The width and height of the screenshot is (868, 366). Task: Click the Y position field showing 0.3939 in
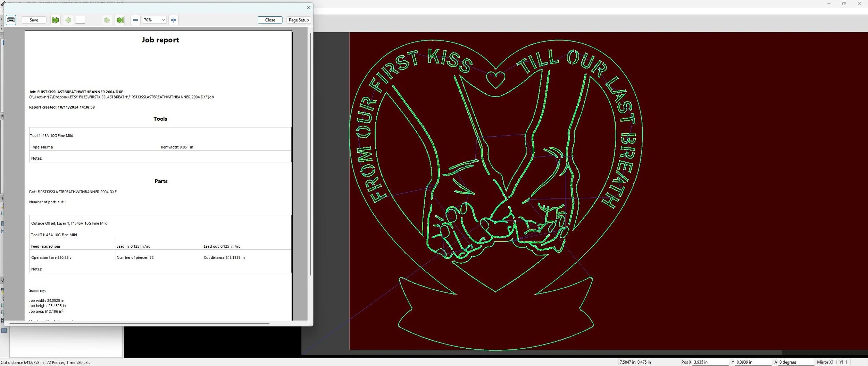click(x=753, y=362)
